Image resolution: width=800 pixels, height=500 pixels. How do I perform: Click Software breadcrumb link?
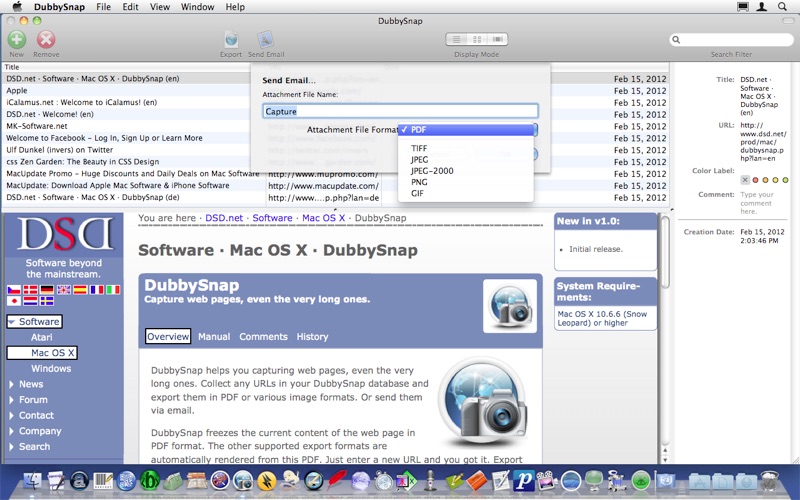coord(272,218)
